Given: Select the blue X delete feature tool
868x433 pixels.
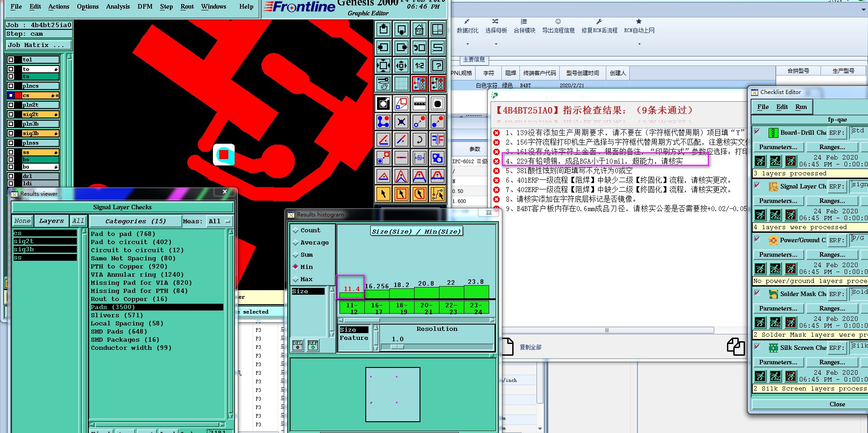Looking at the screenshot, I should point(401,122).
